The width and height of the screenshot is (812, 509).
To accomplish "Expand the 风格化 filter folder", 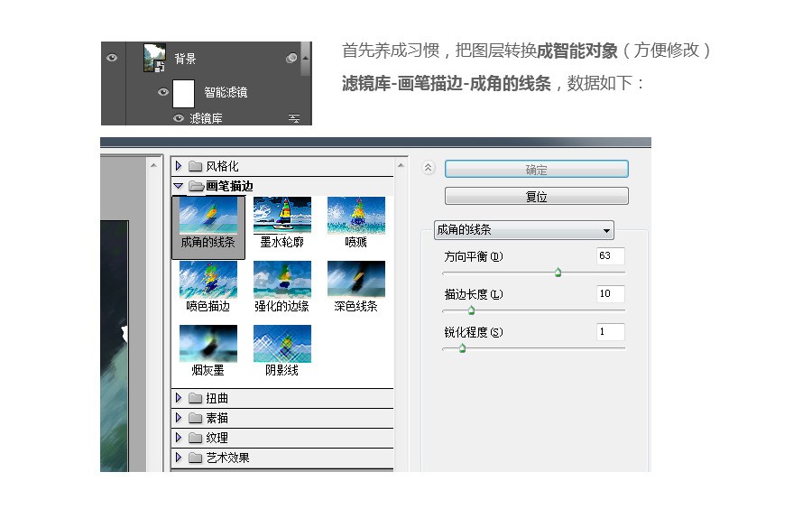I will [179, 166].
